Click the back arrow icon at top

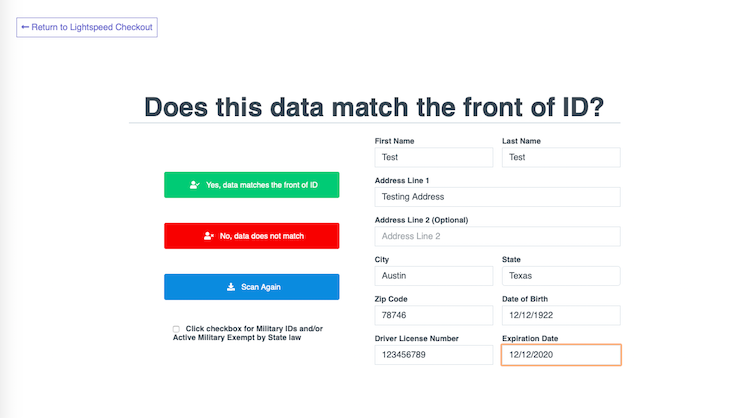25,27
